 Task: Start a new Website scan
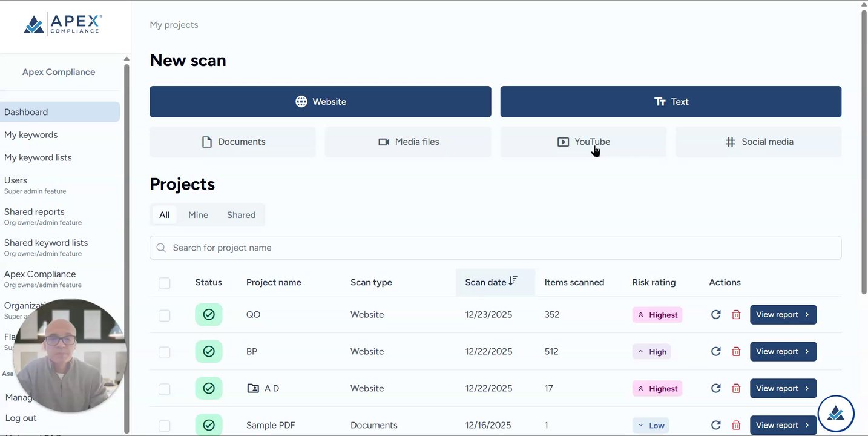coord(320,102)
